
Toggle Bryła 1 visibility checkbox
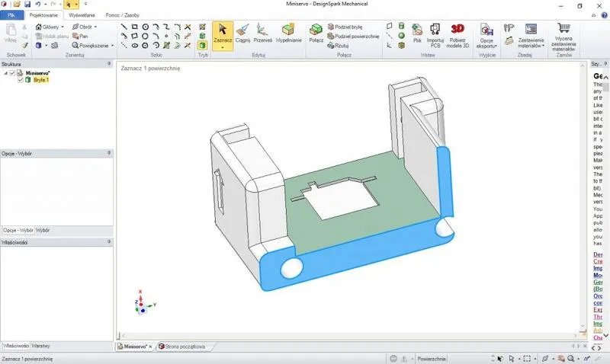[x=21, y=80]
